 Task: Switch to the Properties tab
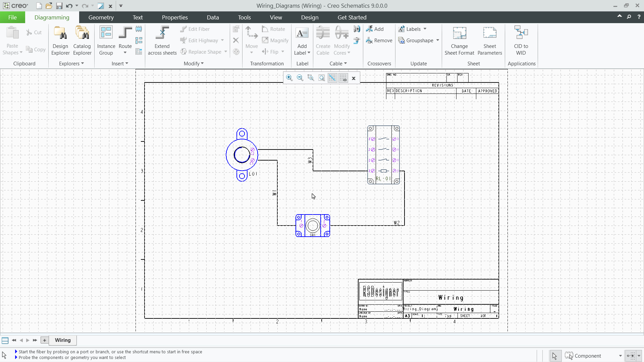[175, 17]
